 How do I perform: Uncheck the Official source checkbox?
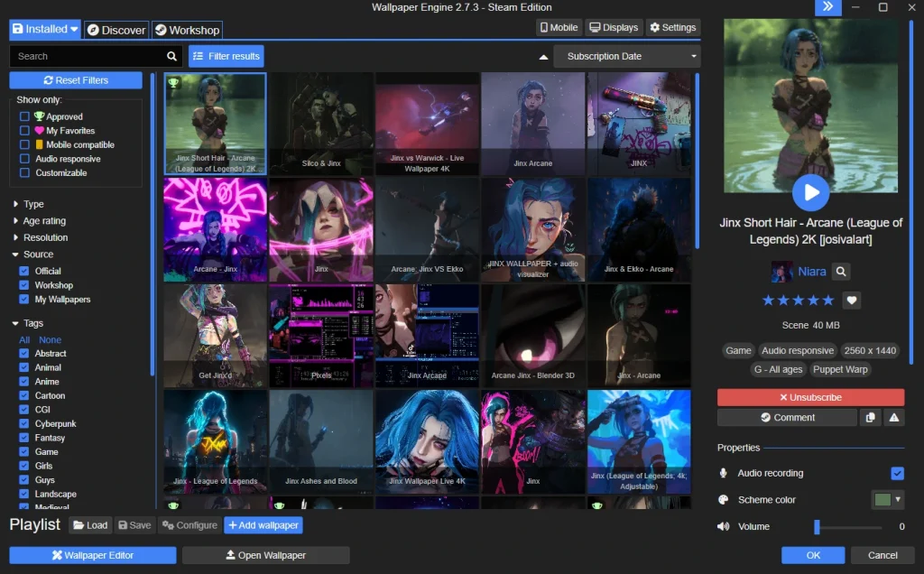pos(23,271)
